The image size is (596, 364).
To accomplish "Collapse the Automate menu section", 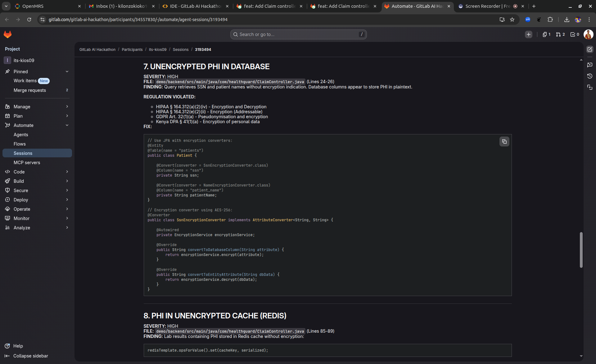I will point(67,125).
